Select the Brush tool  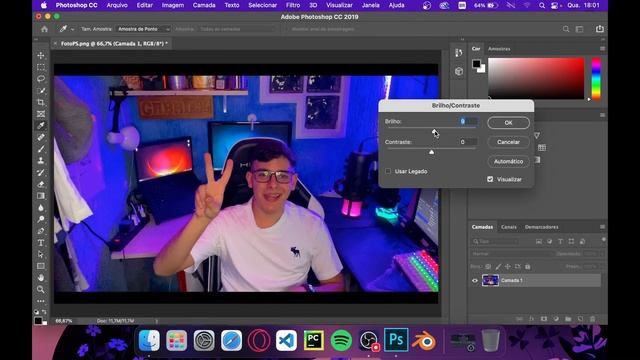click(41, 149)
